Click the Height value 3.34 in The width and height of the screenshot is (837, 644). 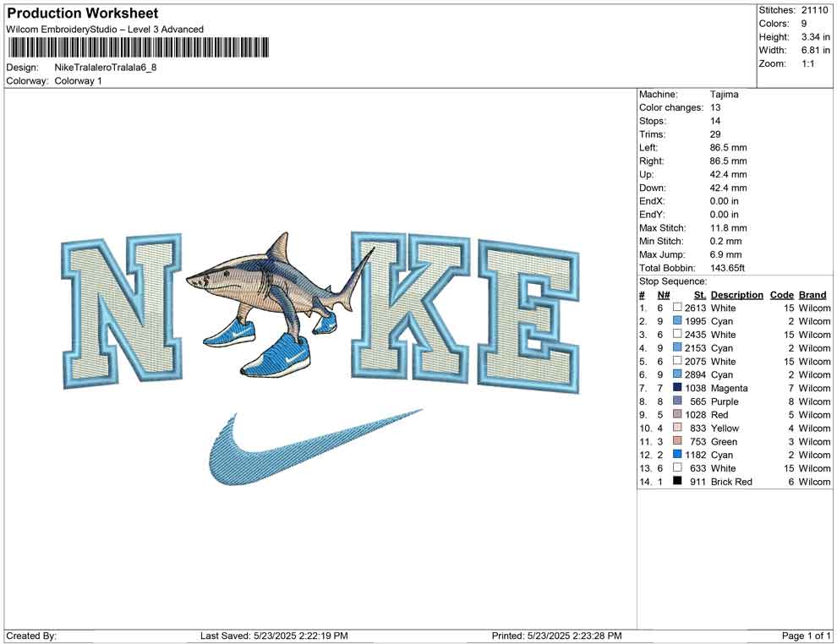[815, 37]
